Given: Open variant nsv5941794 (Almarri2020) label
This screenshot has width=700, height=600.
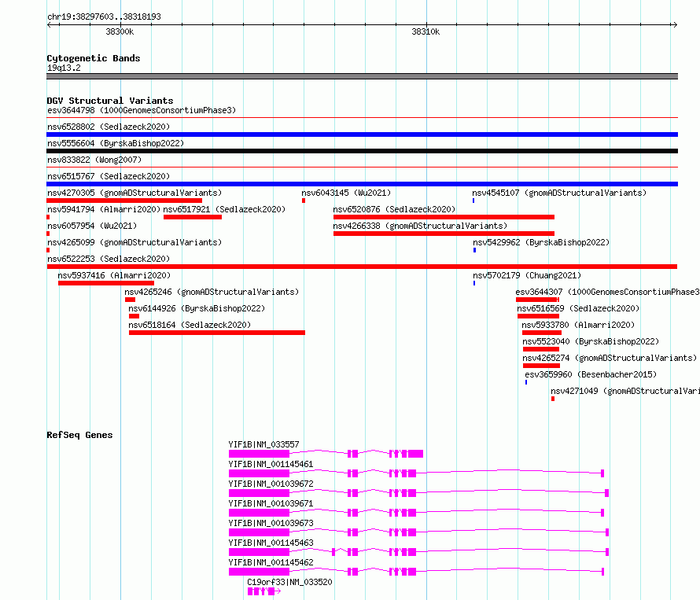Looking at the screenshot, I should pos(104,209).
